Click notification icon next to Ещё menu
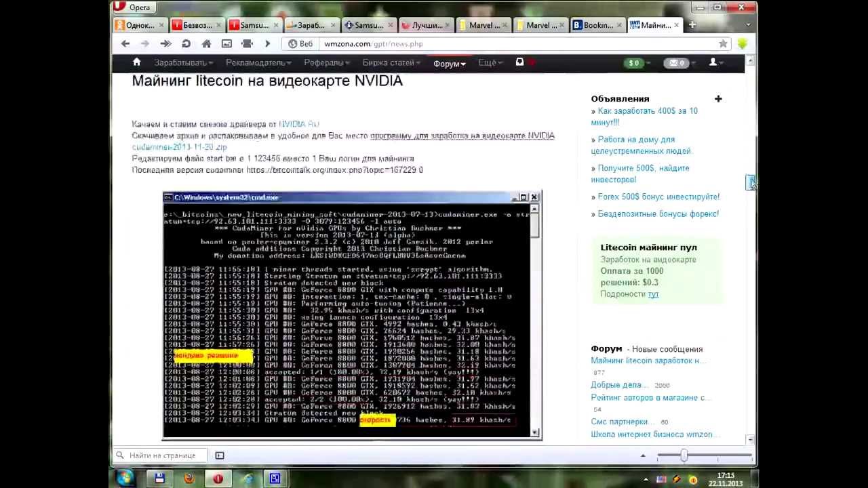The width and height of the screenshot is (868, 488). tap(520, 62)
